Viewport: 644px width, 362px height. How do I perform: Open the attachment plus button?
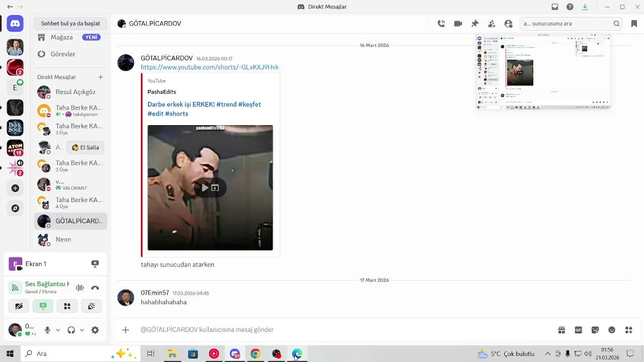point(126,330)
